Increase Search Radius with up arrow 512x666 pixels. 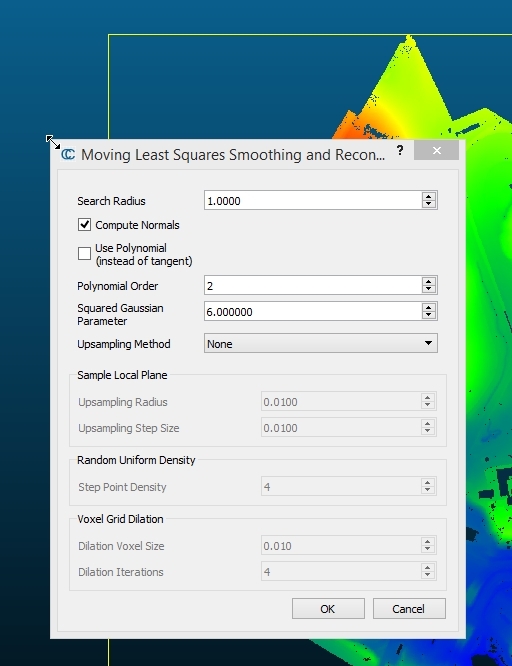pos(428,196)
